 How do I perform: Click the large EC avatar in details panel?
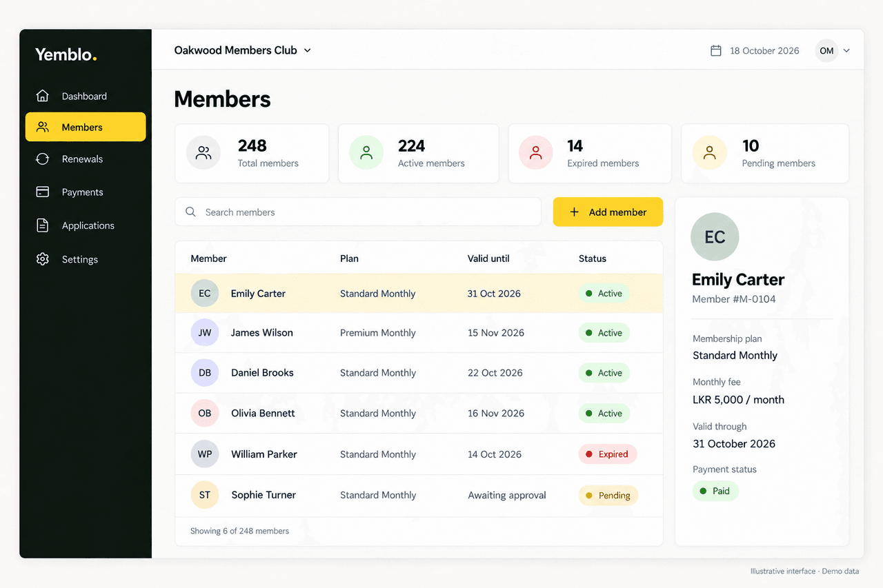(715, 237)
